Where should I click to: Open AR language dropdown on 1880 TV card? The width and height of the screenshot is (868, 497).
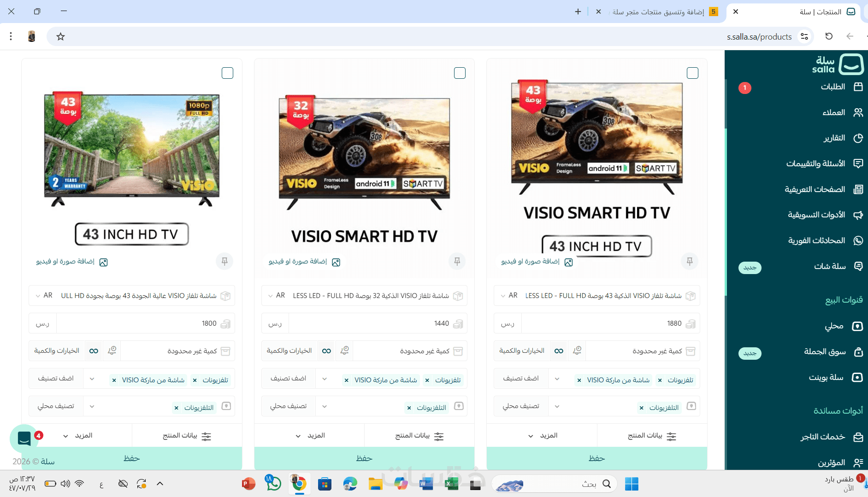[509, 295]
